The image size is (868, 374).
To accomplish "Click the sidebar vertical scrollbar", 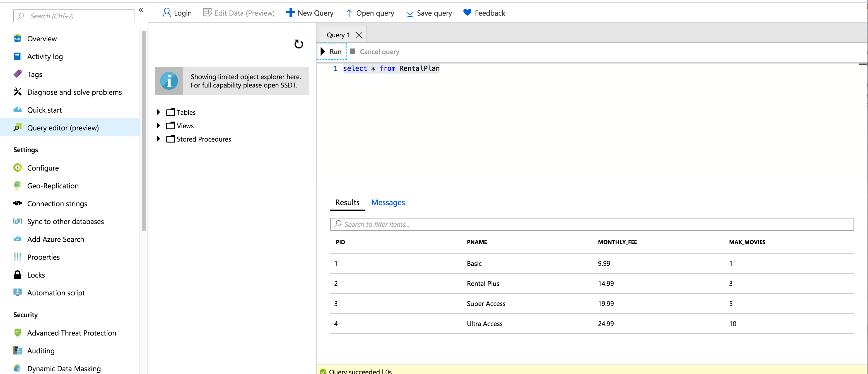I will (x=144, y=131).
